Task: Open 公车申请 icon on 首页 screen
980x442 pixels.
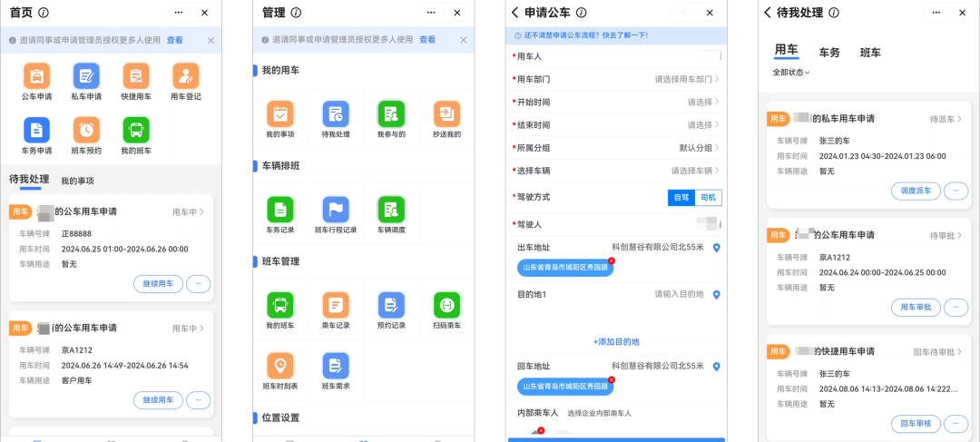Action: coord(37,75)
